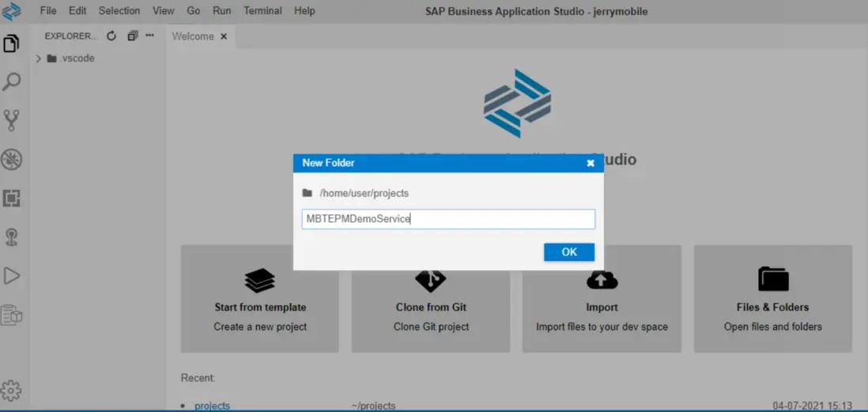The height and width of the screenshot is (412, 868).
Task: Click the Files & Folders folder icon
Action: click(x=773, y=279)
